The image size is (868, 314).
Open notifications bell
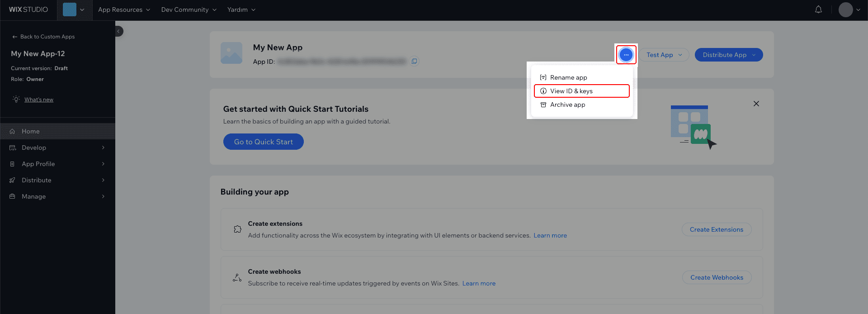818,10
